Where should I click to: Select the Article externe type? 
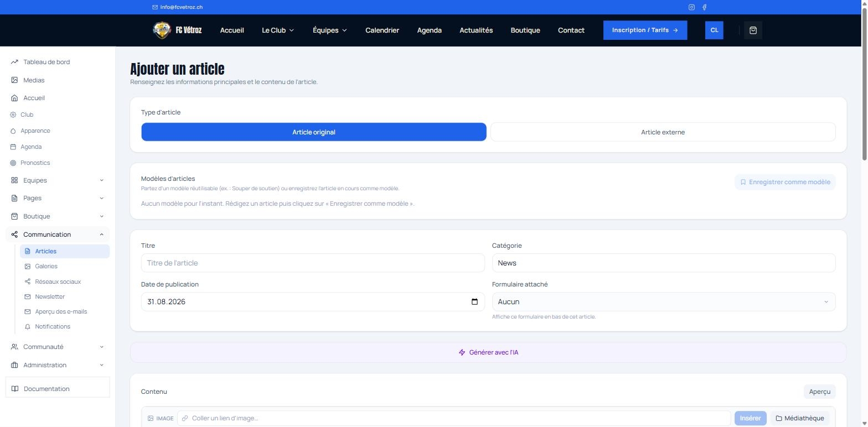663,132
